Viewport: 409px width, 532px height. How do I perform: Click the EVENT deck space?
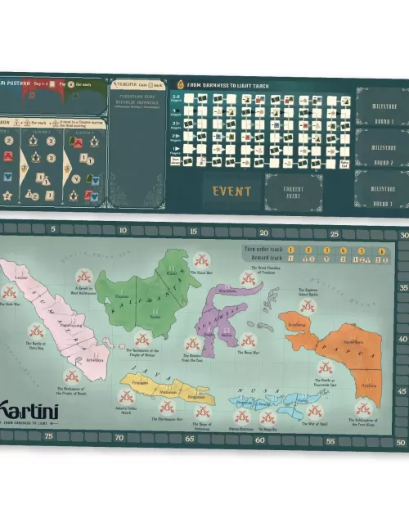point(232,192)
